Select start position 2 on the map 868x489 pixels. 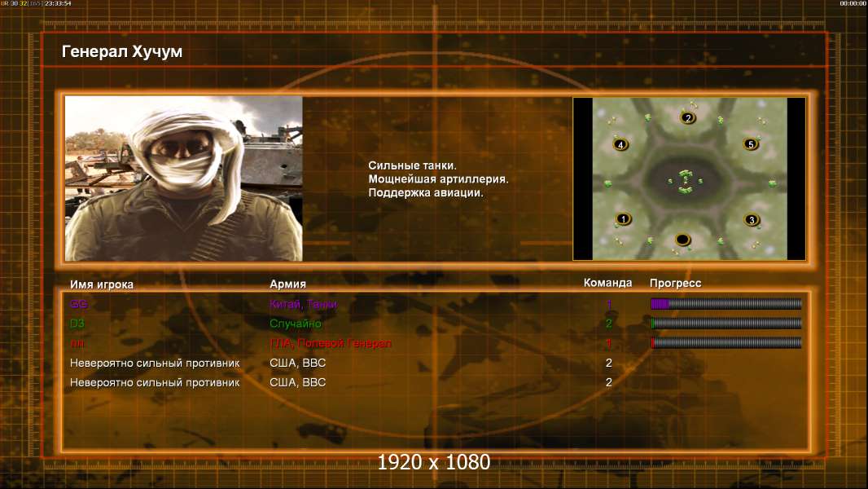[x=687, y=117]
